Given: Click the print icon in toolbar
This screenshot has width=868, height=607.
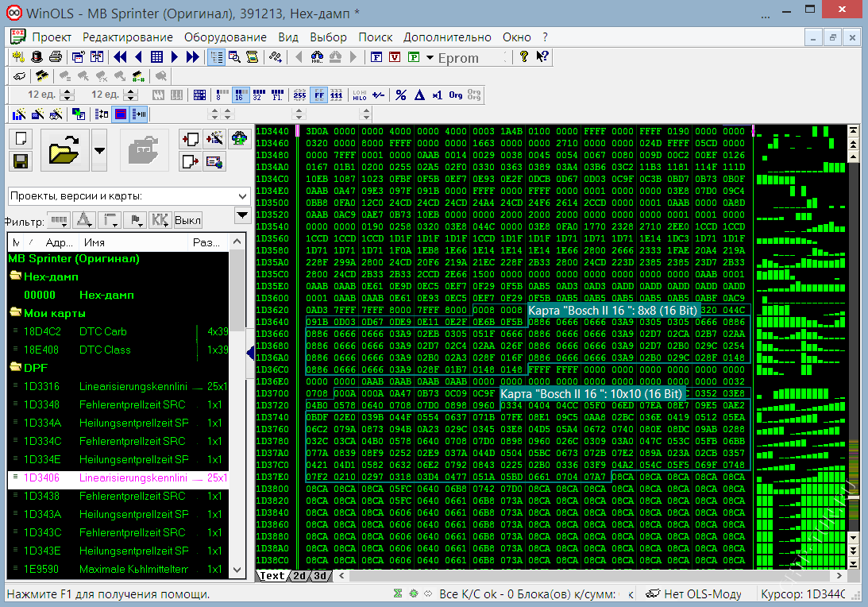Looking at the screenshot, I should click(56, 57).
